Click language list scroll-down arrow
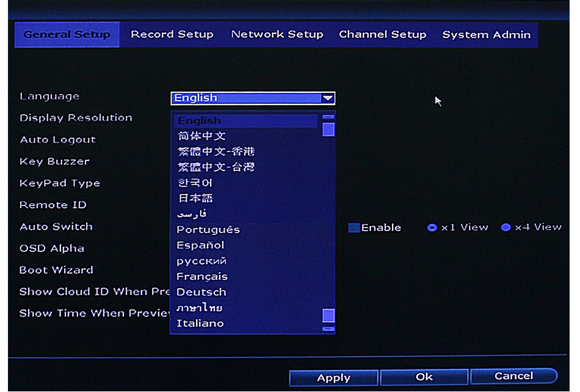This screenshot has width=580, height=392. pos(328,328)
